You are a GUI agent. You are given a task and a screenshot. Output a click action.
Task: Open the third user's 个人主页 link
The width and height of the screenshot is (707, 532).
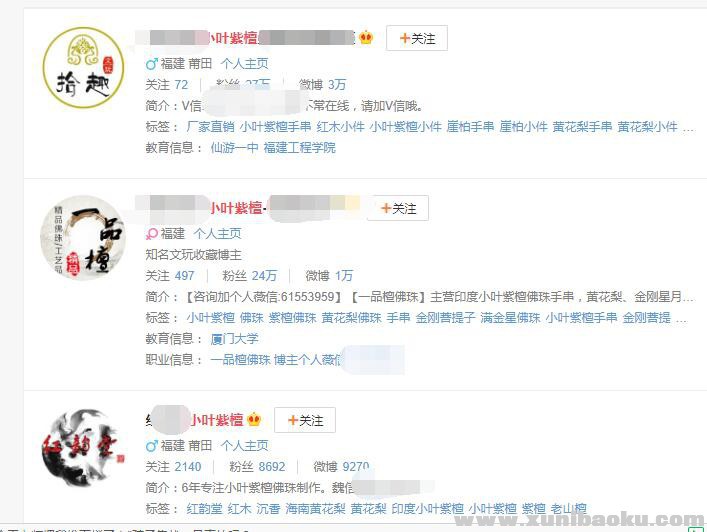[x=244, y=445]
